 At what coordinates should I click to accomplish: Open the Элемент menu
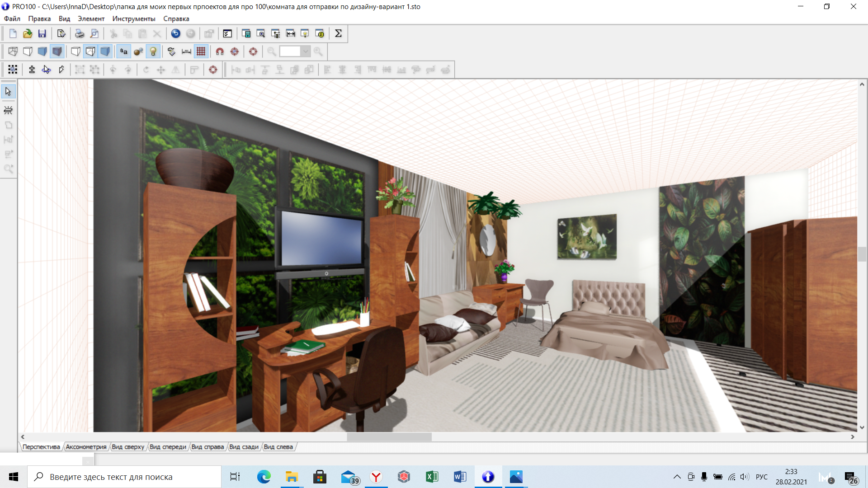[x=91, y=19]
